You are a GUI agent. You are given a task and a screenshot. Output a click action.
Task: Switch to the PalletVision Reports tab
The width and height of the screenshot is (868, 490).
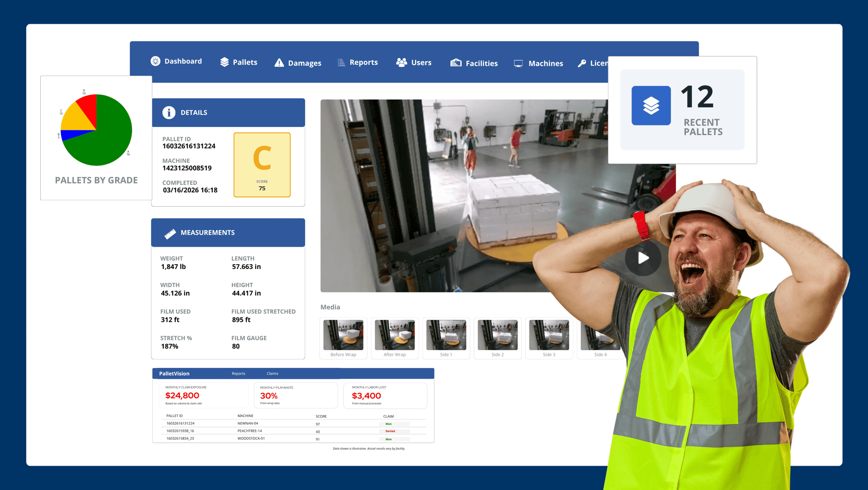238,374
